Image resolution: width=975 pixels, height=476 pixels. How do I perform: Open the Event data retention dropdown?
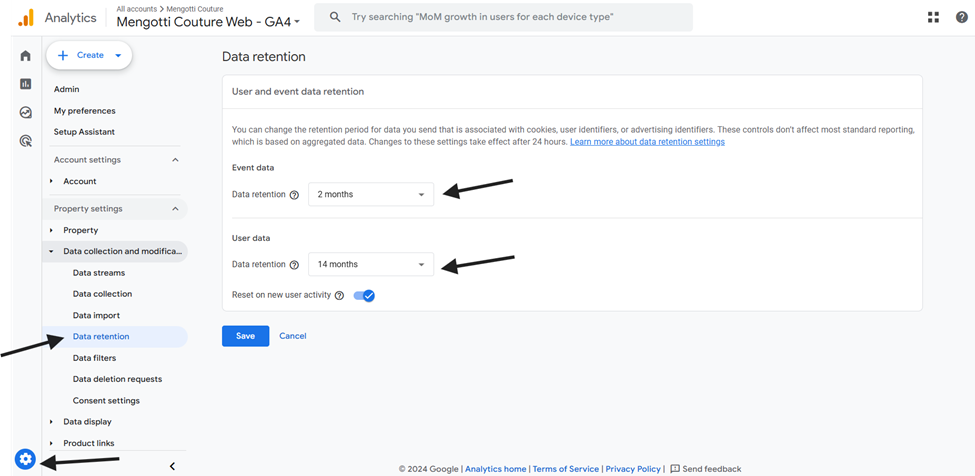click(371, 195)
